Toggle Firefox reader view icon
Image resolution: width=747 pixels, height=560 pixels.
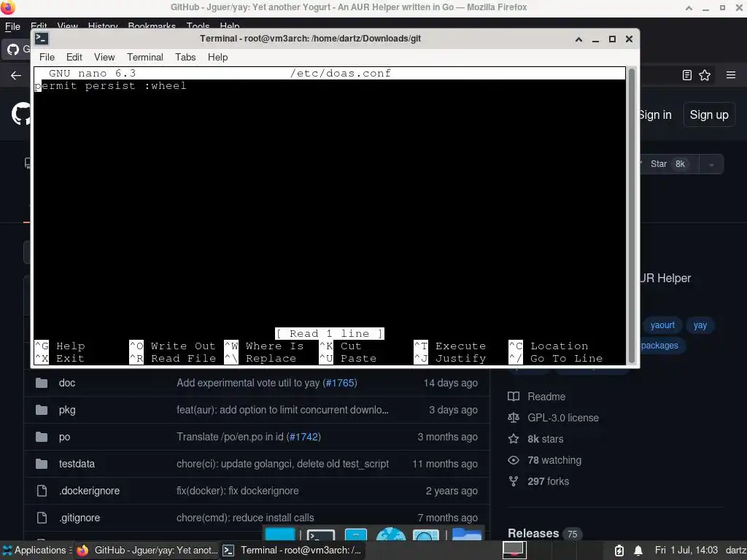click(x=686, y=75)
